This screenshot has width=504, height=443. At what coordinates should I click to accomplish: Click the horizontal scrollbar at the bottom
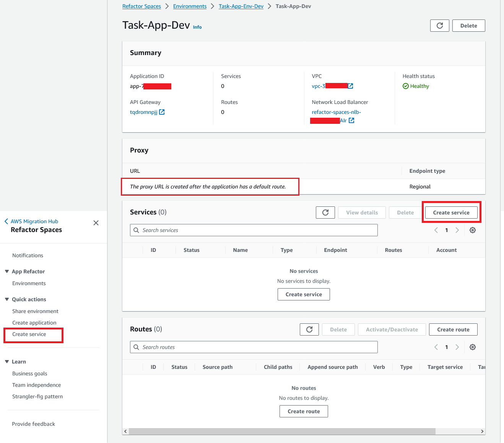click(x=282, y=431)
